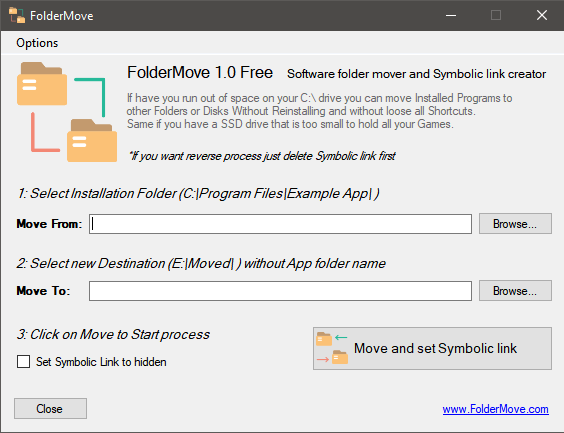The height and width of the screenshot is (433, 564).
Task: Click the reverse process italic note
Action: coord(262,156)
